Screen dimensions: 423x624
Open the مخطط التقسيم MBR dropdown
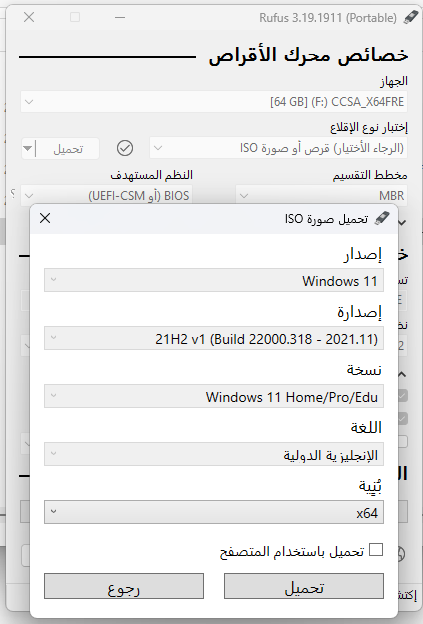click(322, 195)
